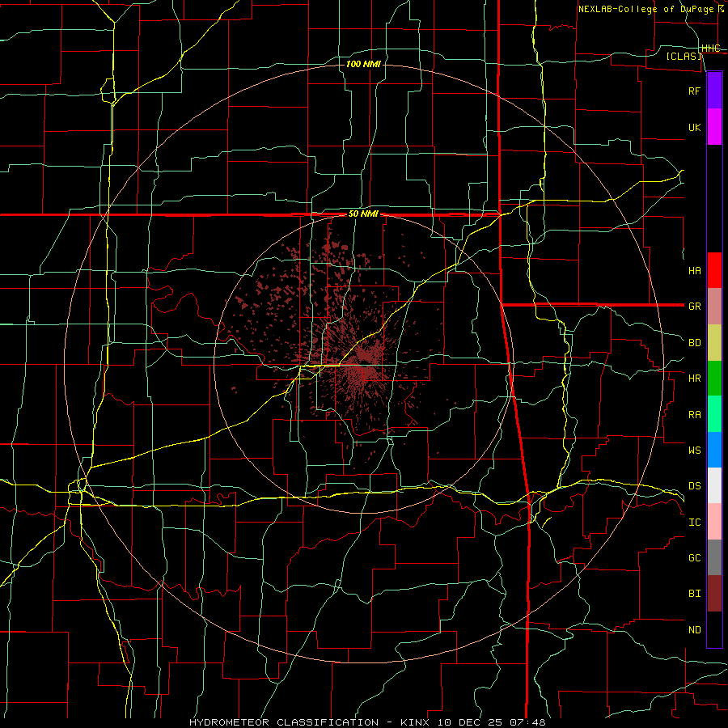Select the GC gray legend swatch

click(714, 557)
